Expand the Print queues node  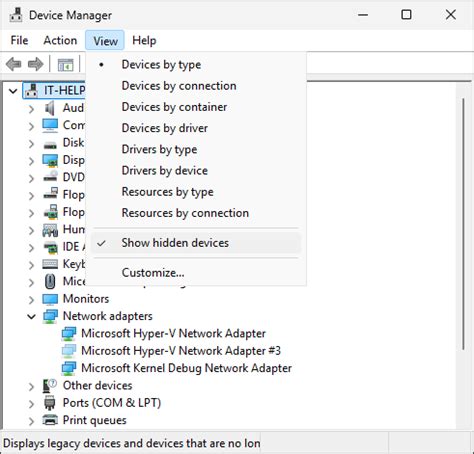pyautogui.click(x=31, y=421)
